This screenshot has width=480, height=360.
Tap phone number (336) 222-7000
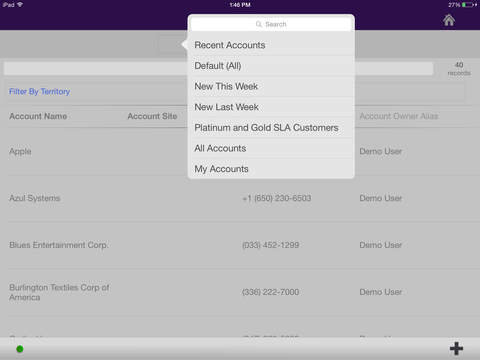coord(270,292)
